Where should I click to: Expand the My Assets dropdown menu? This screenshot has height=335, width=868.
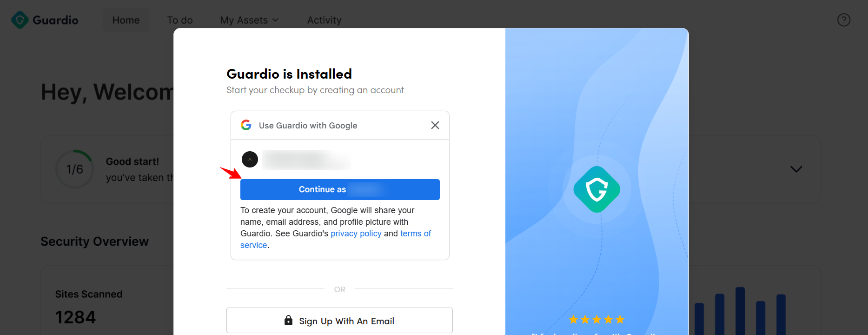(249, 20)
